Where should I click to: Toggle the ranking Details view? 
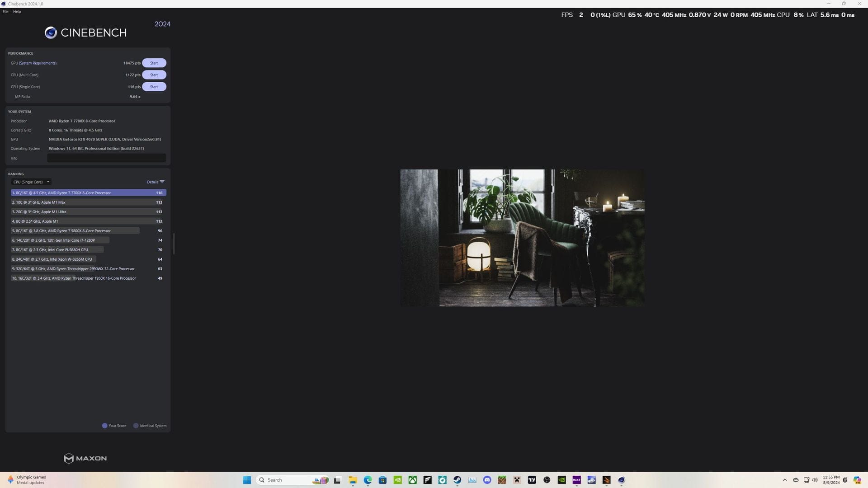[x=156, y=182]
